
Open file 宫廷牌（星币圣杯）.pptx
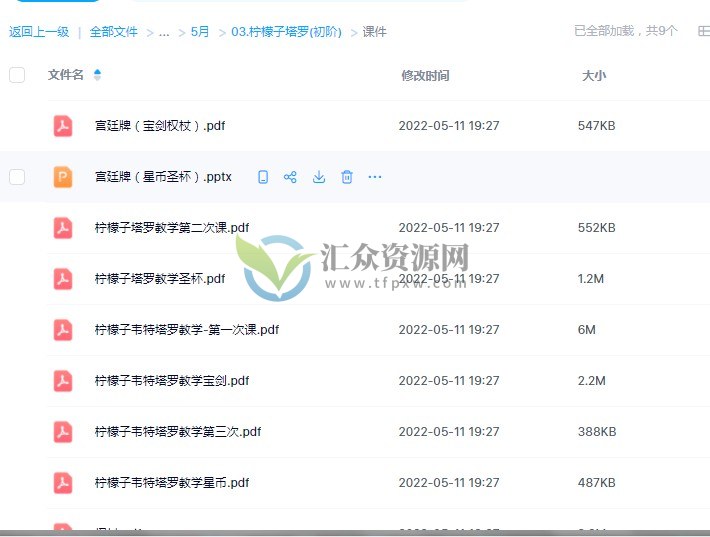tap(163, 177)
